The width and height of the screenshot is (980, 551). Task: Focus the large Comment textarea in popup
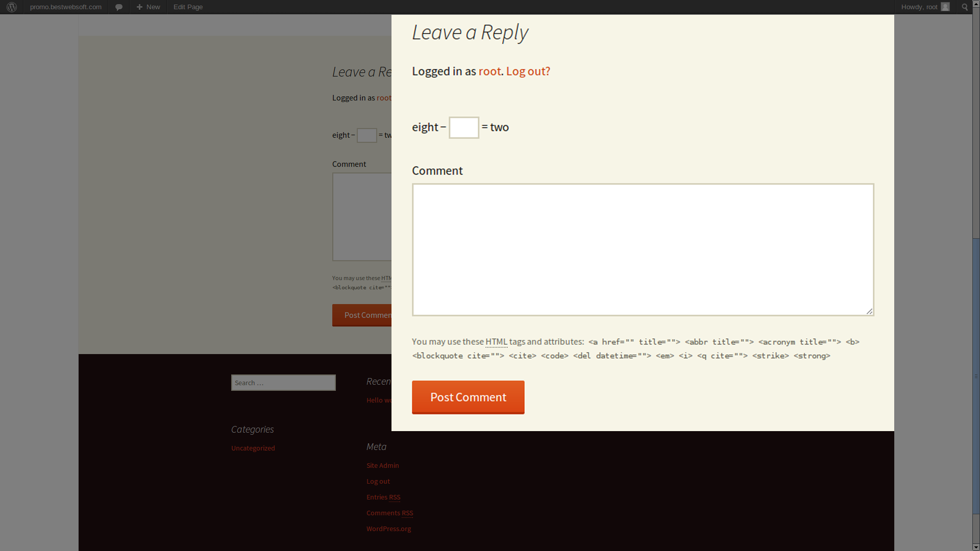point(643,249)
